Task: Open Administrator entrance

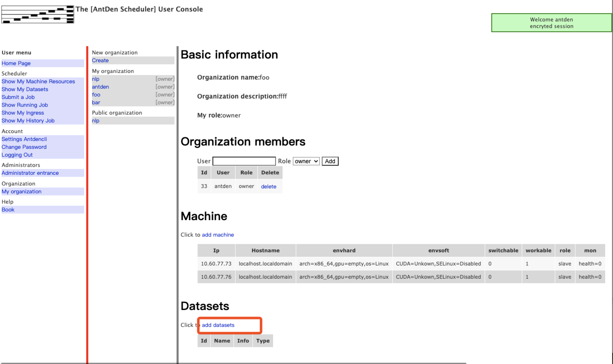Action: [x=30, y=173]
